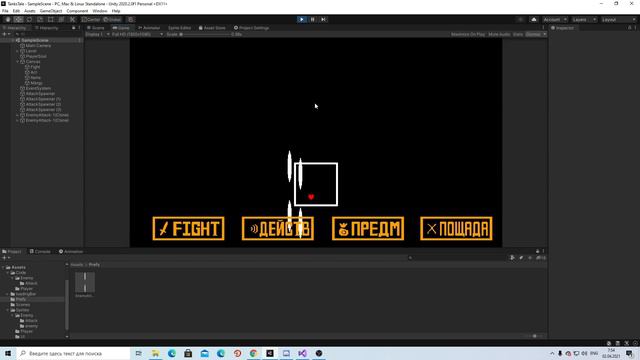
Task: Switch to the Animation tab
Action: click(x=71, y=251)
